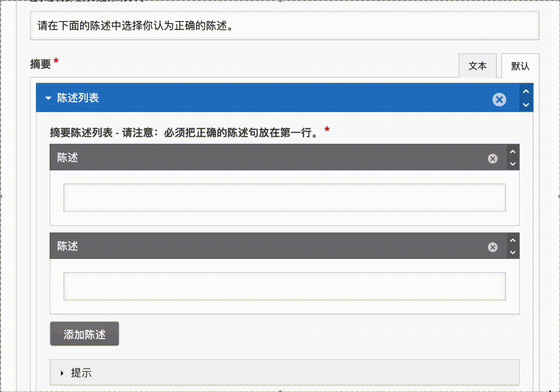Screen dimensions: 560x392
Task: Move the second 陈述 item up
Action: [512, 240]
